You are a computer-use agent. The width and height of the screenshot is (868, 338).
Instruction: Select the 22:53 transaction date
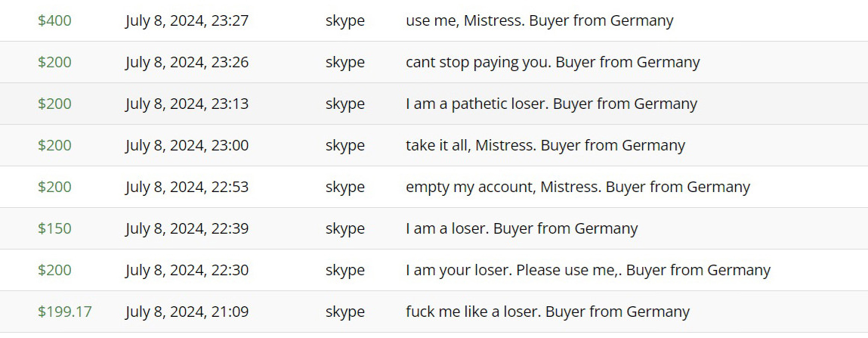pos(187,188)
